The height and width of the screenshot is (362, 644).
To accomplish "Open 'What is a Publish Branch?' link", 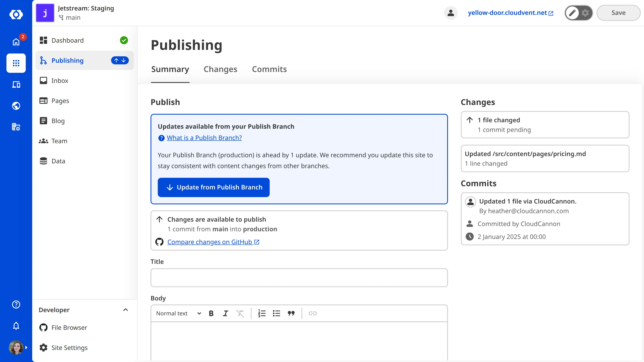I will 204,138.
